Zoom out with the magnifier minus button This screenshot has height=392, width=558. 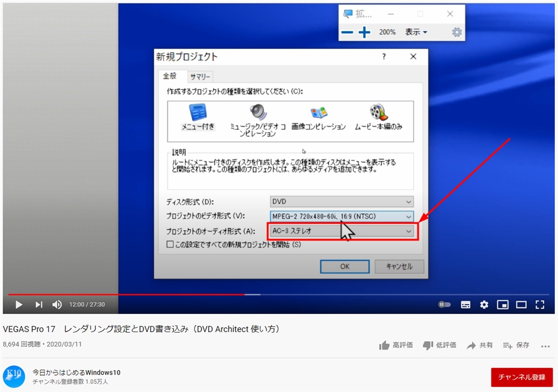(347, 32)
